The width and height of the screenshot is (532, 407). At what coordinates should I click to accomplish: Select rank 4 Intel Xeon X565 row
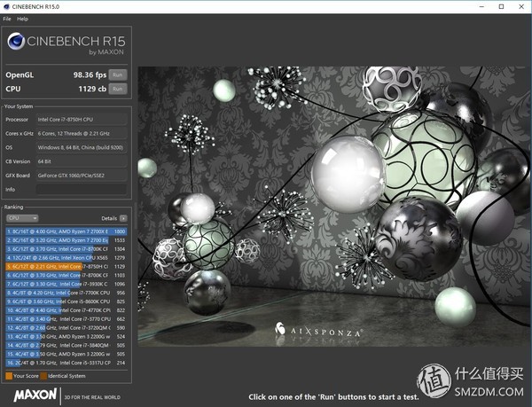point(66,258)
